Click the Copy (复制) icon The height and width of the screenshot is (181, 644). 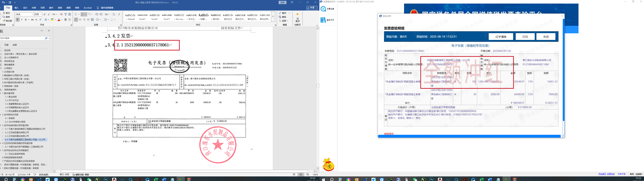(x=4, y=17)
